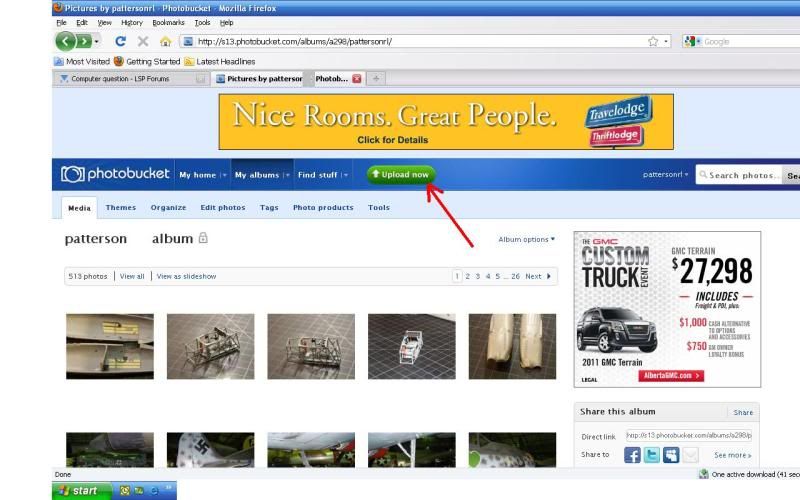Go to page 26 of photos
Image resolution: width=800 pixels, height=500 pixels.
click(515, 276)
